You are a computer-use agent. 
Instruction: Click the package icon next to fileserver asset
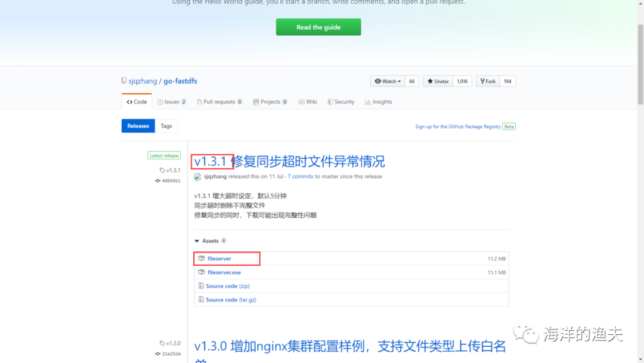tap(203, 259)
